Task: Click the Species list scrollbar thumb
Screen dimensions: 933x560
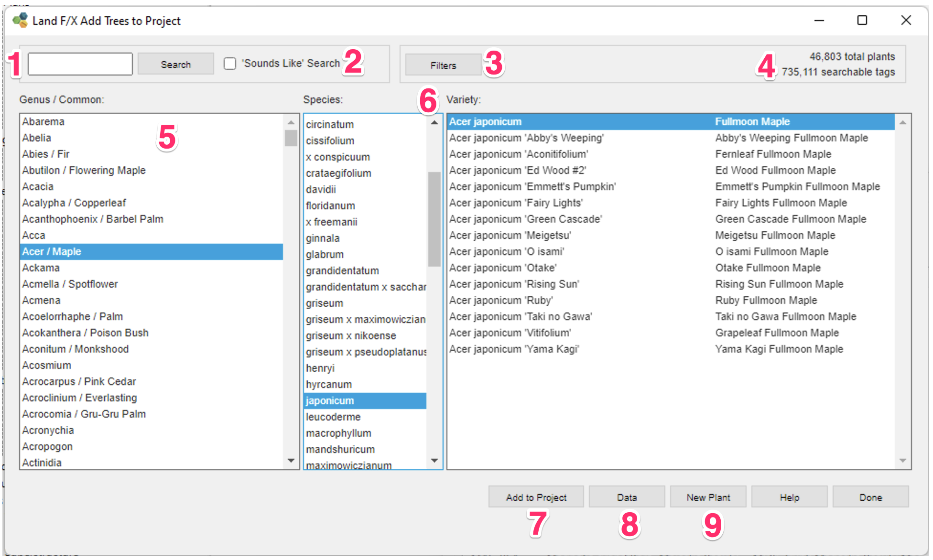Action: coord(434,219)
